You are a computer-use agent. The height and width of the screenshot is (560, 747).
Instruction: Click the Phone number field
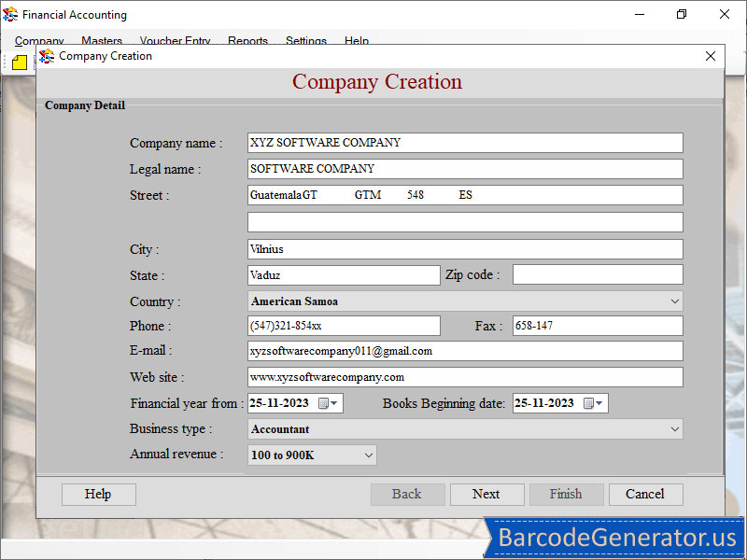pyautogui.click(x=344, y=326)
